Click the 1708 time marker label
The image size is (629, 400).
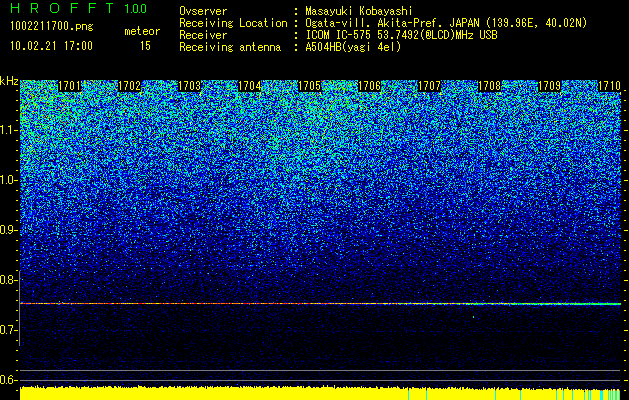(x=489, y=86)
